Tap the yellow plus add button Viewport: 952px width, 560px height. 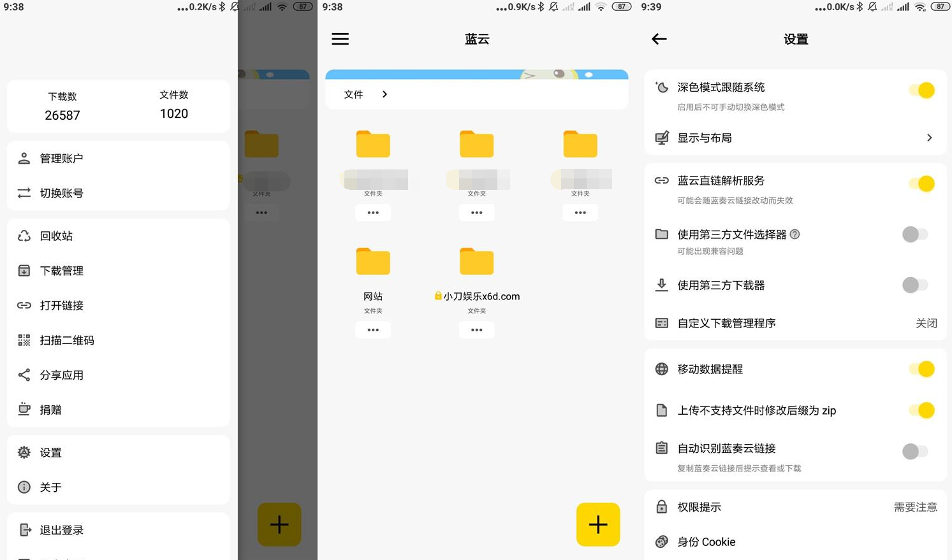pos(598,524)
